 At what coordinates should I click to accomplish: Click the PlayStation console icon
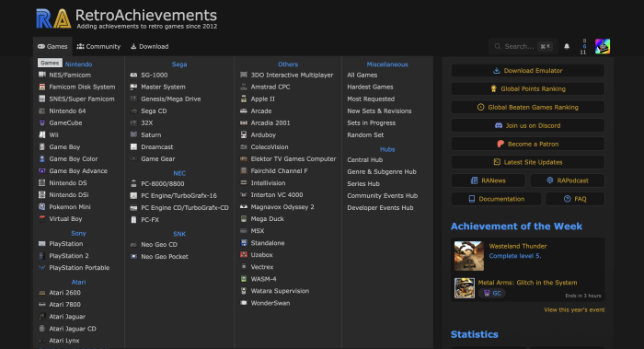tap(42, 244)
